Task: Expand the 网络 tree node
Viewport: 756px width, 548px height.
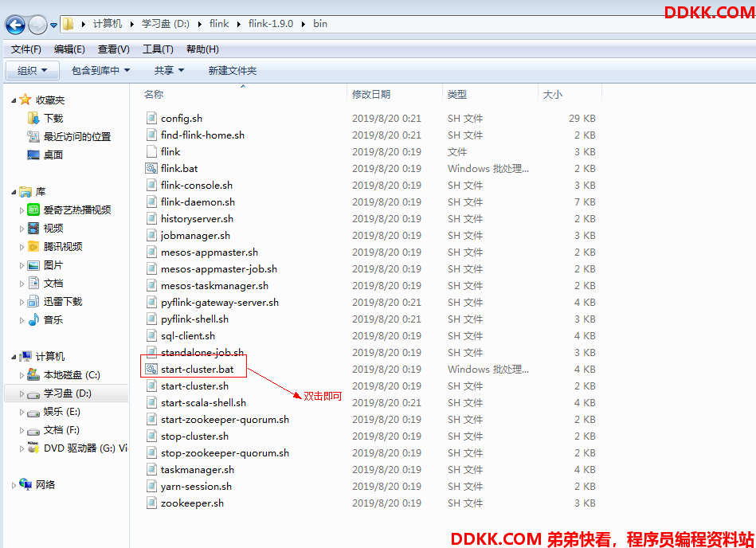Action: coord(14,485)
